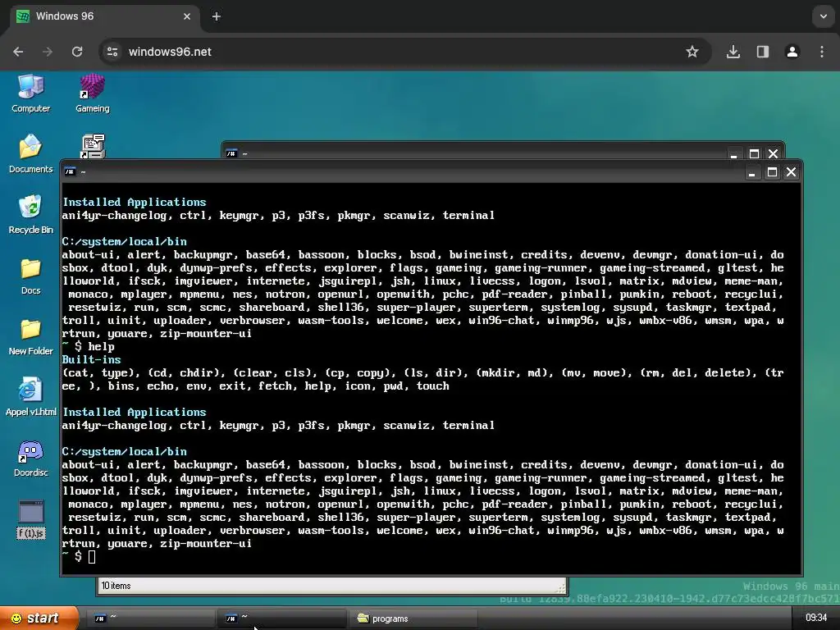Open the Chrome three-dot menu
Viewport: 840px width, 630px height.
point(822,52)
